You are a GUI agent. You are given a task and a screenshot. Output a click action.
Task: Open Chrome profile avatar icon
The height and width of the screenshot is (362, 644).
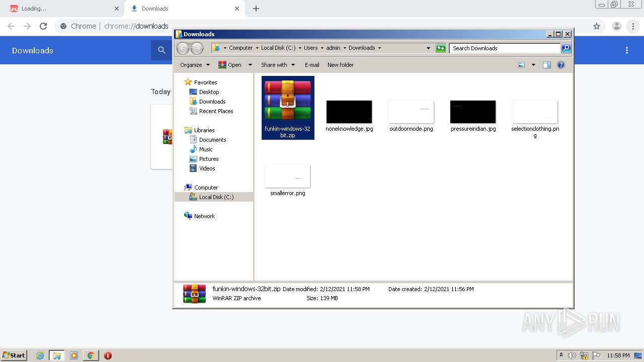tap(616, 26)
